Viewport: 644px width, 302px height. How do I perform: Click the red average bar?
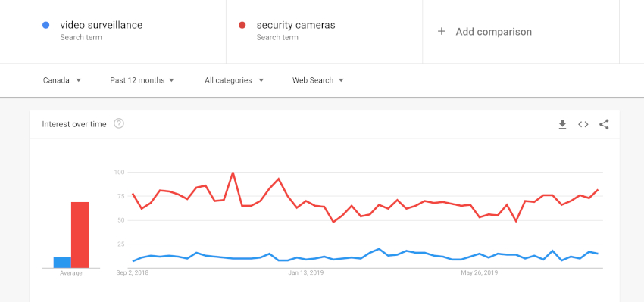(80, 235)
